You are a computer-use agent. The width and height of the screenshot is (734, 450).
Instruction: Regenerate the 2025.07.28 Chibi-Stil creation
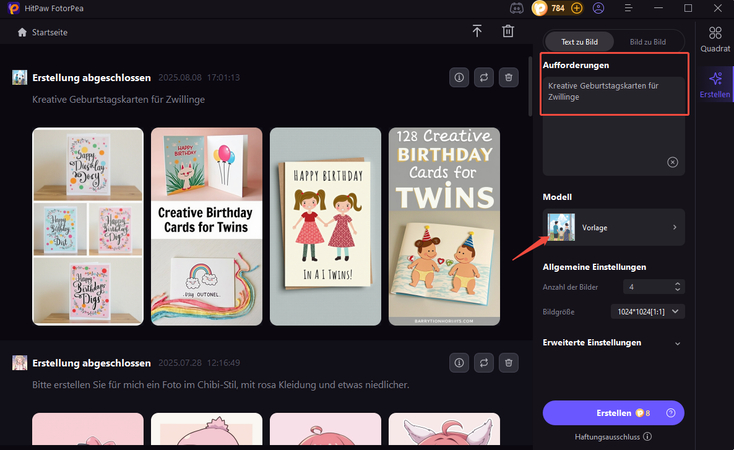pos(484,363)
